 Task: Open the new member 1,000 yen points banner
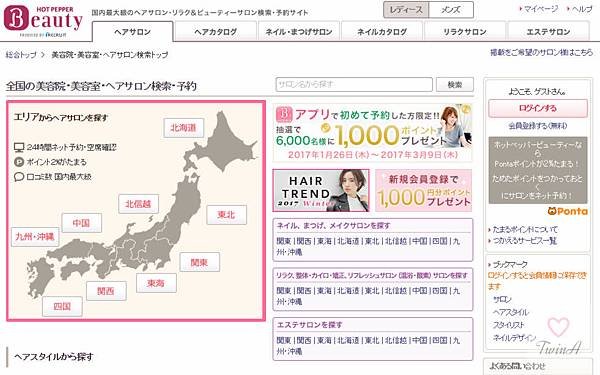pos(424,191)
